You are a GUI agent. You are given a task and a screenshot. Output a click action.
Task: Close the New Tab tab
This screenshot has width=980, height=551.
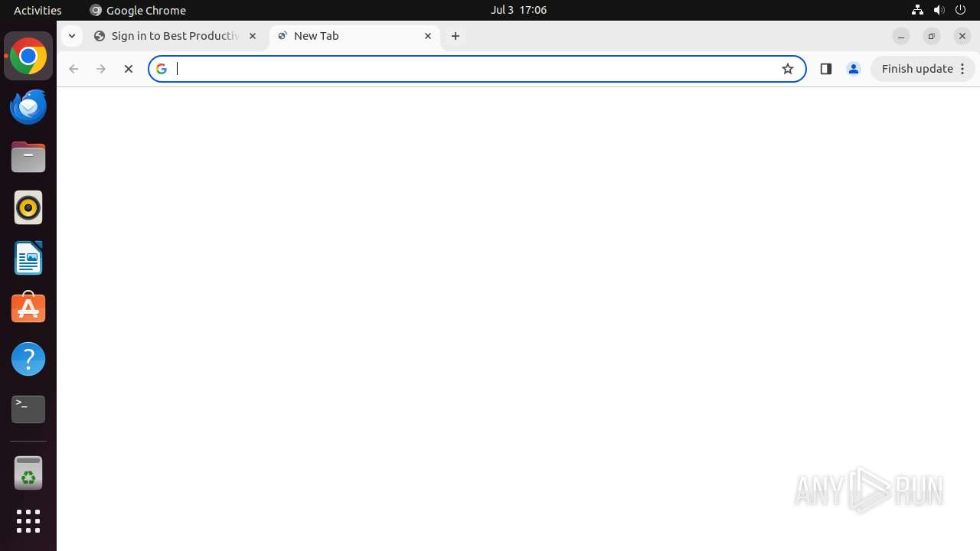coord(428,36)
